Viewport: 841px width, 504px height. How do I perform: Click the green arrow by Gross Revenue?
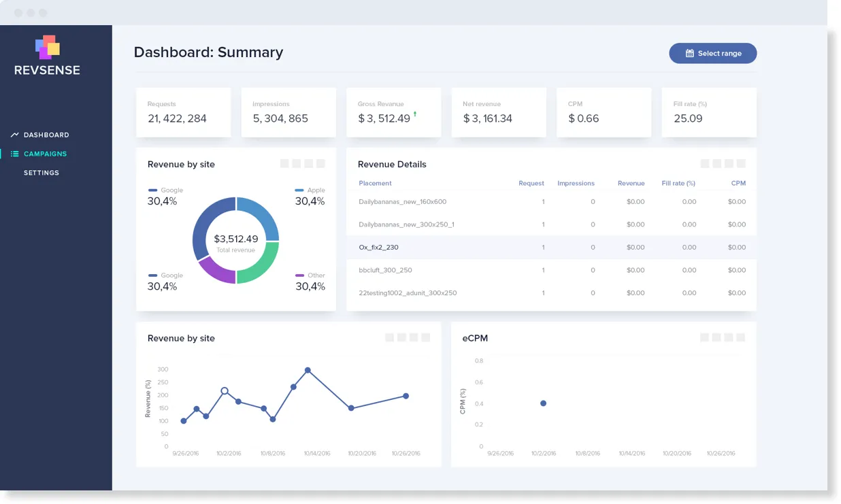click(x=415, y=114)
